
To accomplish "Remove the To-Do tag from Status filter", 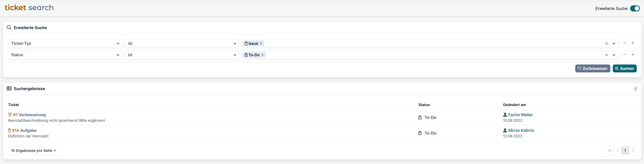I will [x=262, y=55].
